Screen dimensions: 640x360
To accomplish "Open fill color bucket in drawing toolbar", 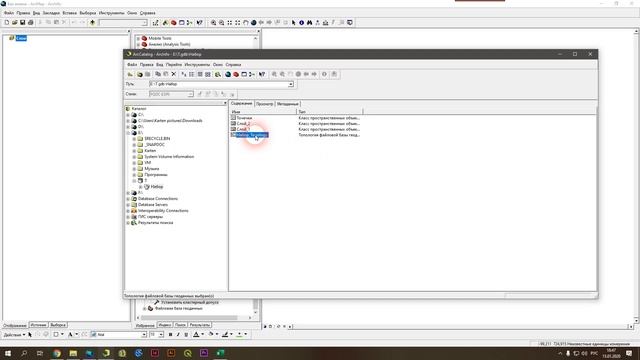I will pyautogui.click(x=211, y=335).
